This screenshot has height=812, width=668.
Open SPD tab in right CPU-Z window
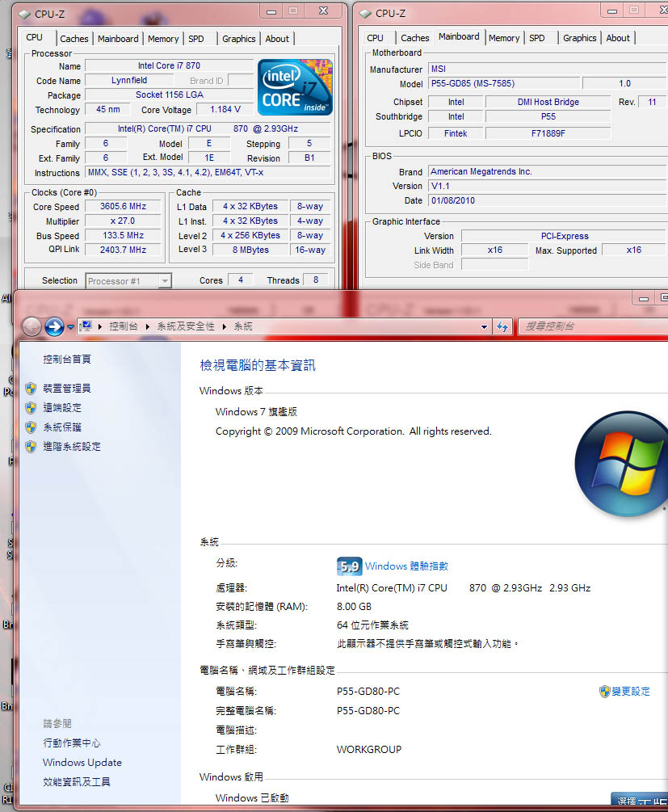pyautogui.click(x=537, y=38)
